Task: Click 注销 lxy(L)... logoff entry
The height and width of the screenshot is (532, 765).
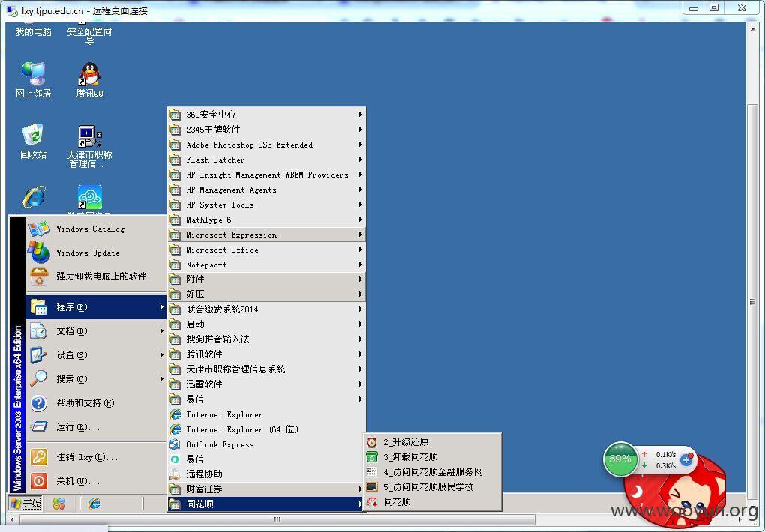Action: (96, 457)
